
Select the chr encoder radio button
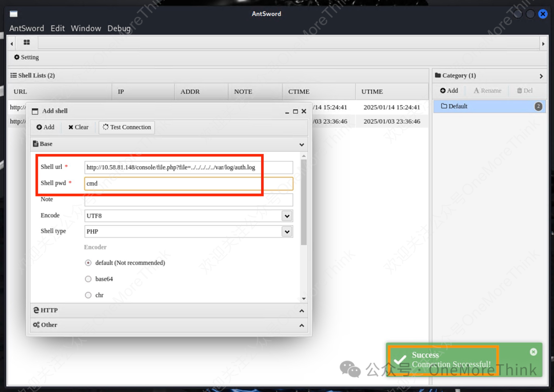pyautogui.click(x=88, y=295)
